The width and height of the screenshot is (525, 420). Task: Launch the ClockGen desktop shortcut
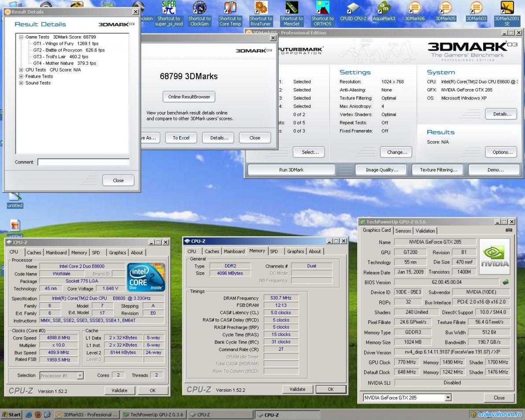click(200, 13)
